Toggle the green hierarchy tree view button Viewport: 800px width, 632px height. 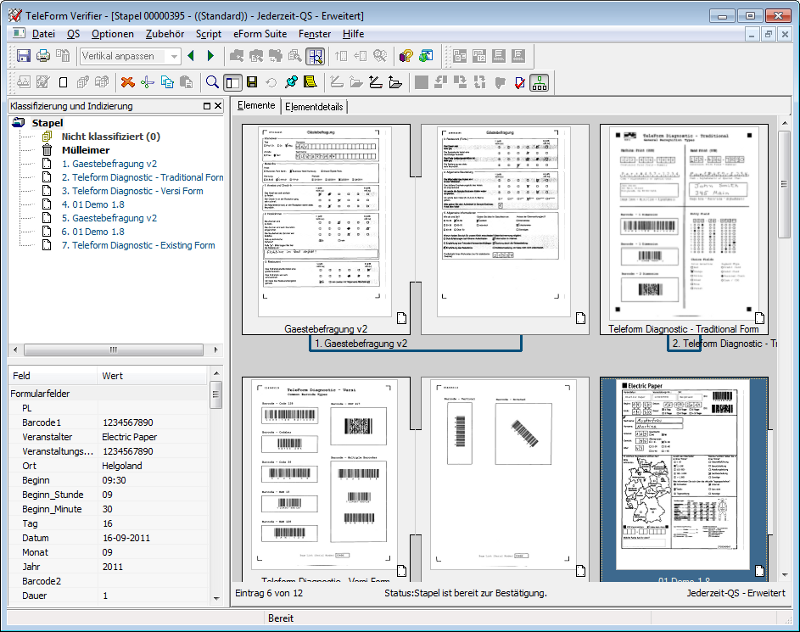[539, 83]
